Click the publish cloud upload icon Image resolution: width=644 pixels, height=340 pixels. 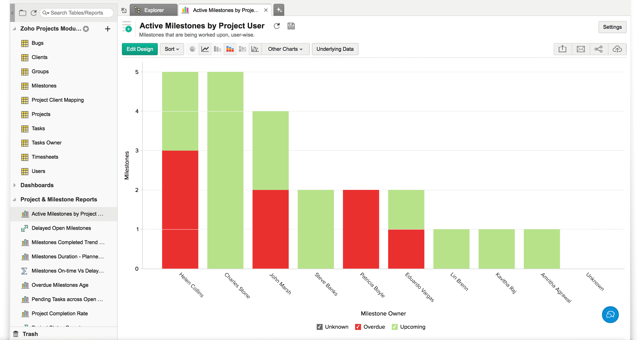(x=617, y=49)
